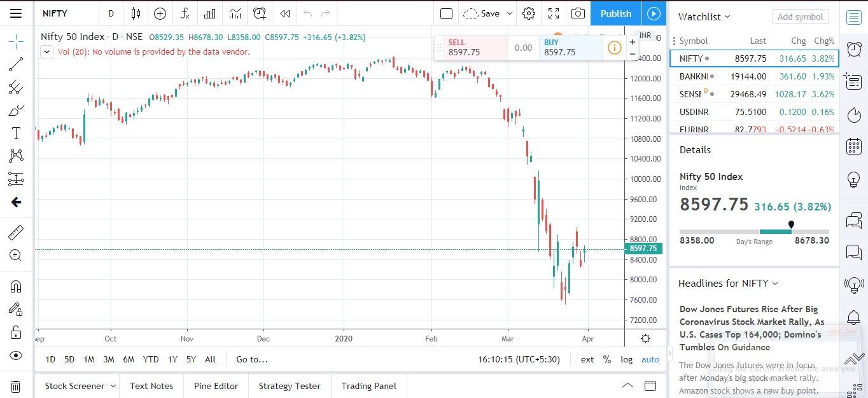The height and width of the screenshot is (398, 868).
Task: Click the Add symbol field
Action: tap(801, 17)
